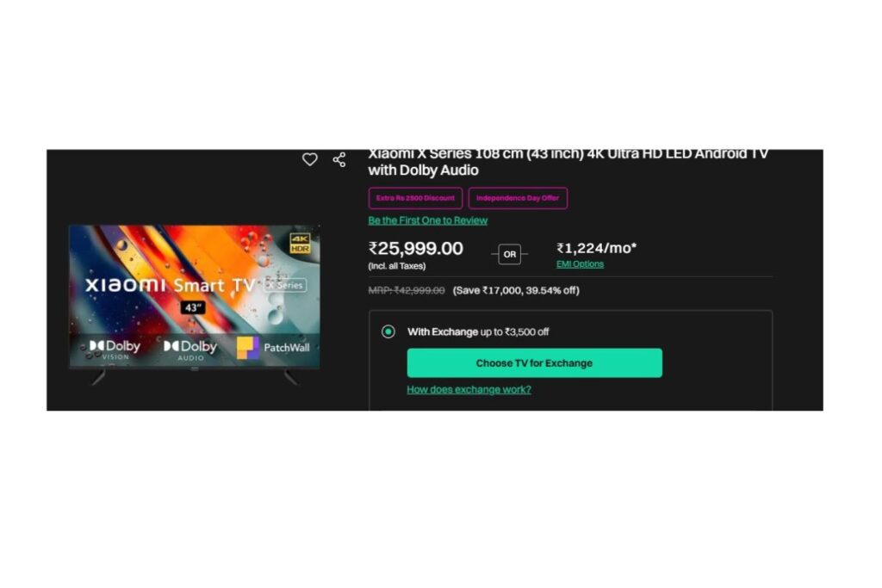
Task: Click the 4K HDR badge on product image
Action: [x=300, y=243]
